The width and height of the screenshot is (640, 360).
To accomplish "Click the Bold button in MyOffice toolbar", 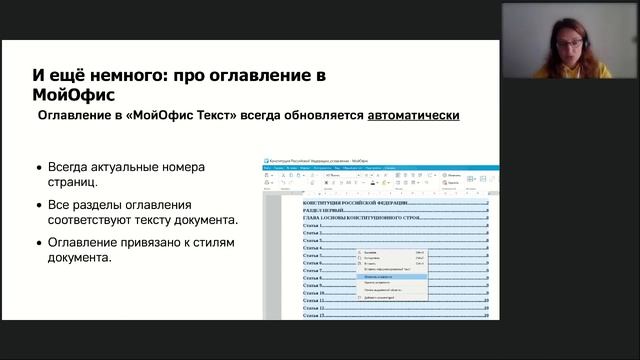I will (327, 182).
